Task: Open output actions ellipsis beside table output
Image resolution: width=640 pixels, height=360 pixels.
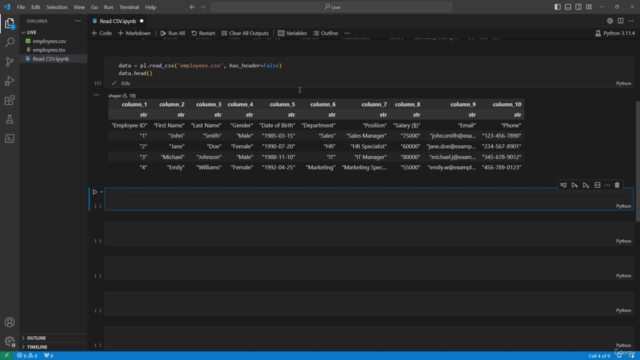Action: (x=96, y=95)
